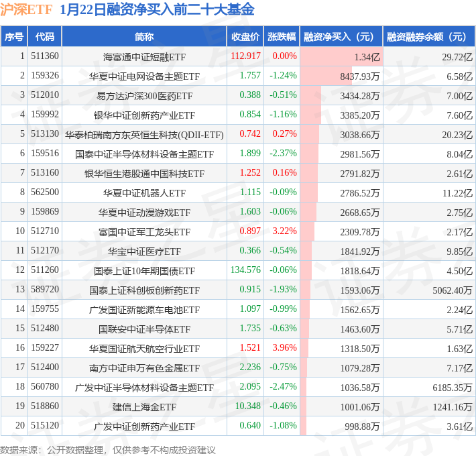Click the 涨跌幅 column header
The width and height of the screenshot is (476, 456).
tap(282, 37)
